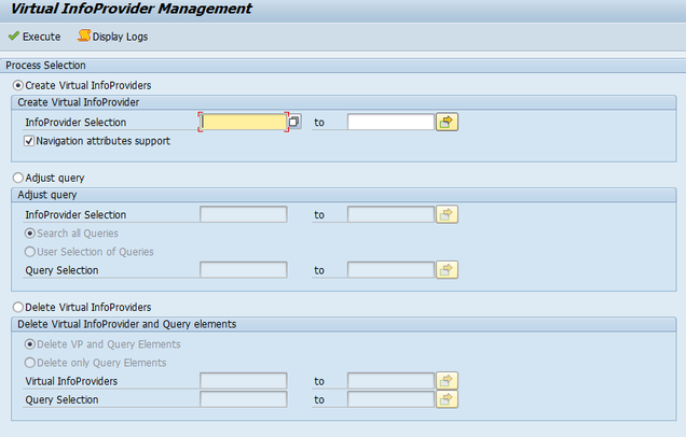Choose Delete only Query Elements option
Screen dimensions: 686x437
pyautogui.click(x=30, y=363)
